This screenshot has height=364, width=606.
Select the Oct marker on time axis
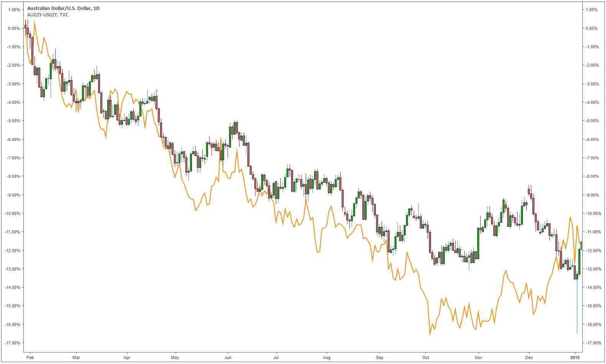426,357
